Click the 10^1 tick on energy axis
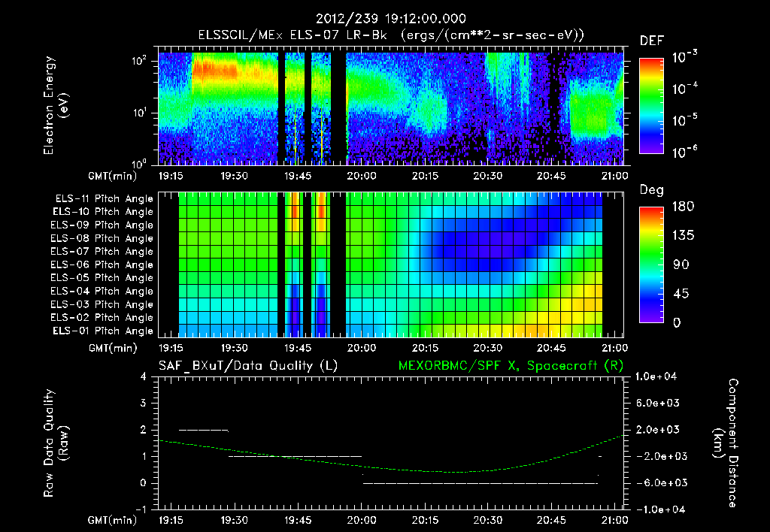 coord(139,113)
